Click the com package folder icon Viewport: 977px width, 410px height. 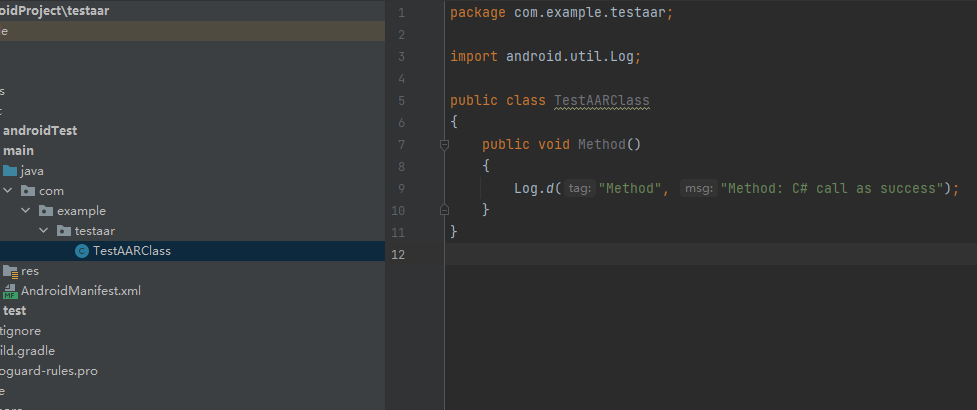coord(27,191)
